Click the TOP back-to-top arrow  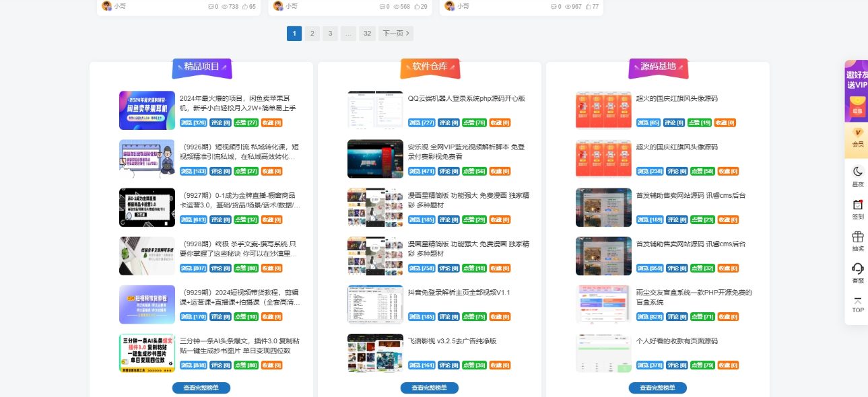coord(857,305)
